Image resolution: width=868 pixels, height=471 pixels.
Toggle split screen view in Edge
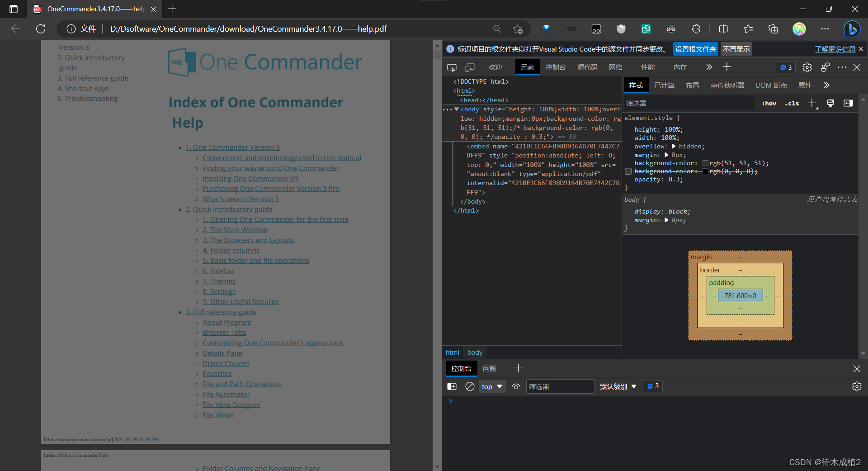pyautogui.click(x=723, y=29)
